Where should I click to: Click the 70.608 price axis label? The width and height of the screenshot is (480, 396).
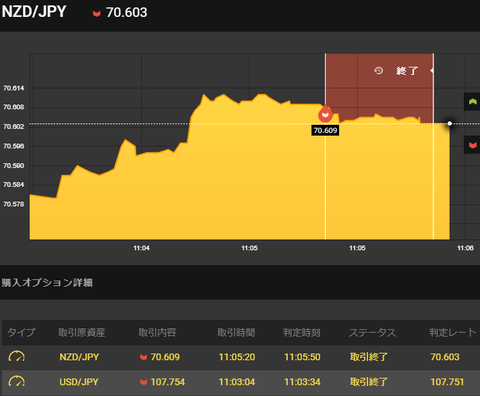tap(14, 107)
